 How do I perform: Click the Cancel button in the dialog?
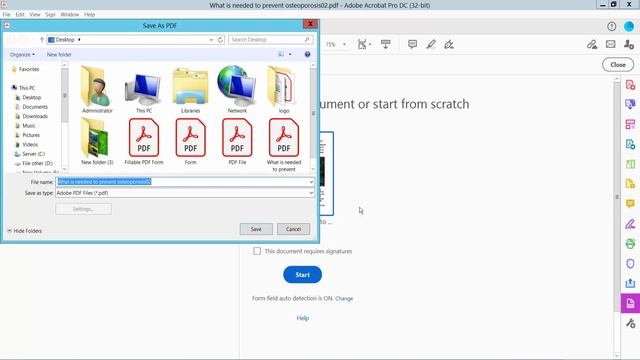[293, 229]
